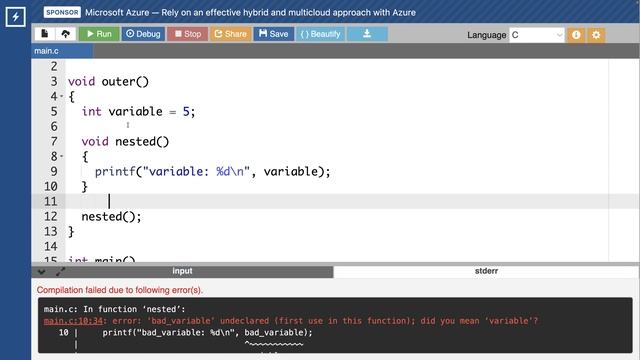The height and width of the screenshot is (360, 640).
Task: Click 'Compilation failed due to following error(s).' message
Action: point(120,290)
